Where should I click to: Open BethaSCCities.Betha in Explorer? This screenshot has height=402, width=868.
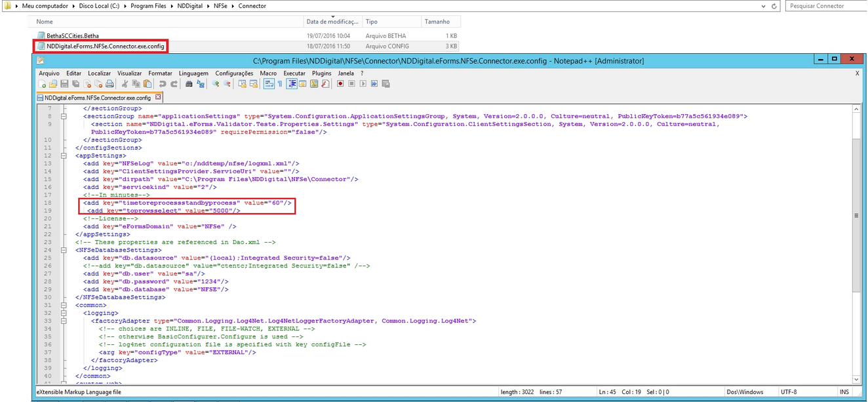point(71,35)
